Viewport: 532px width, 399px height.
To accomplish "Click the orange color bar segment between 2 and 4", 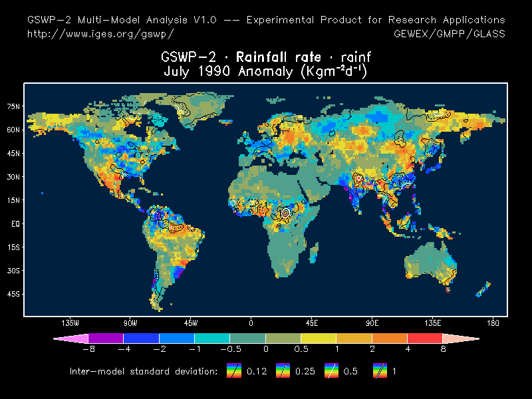I will (390, 338).
